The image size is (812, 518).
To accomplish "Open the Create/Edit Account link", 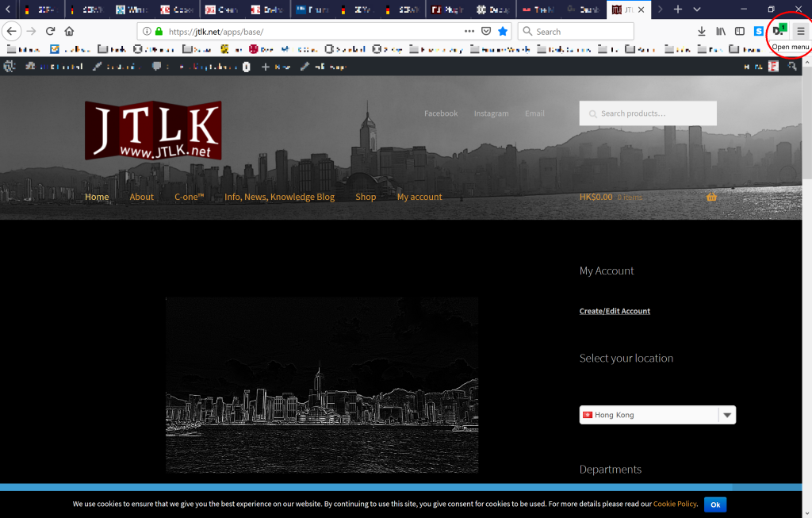I will pyautogui.click(x=615, y=311).
